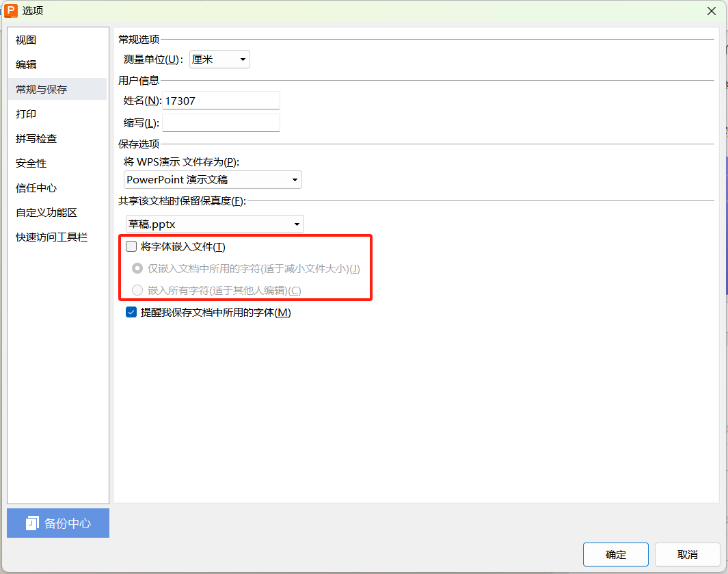The width and height of the screenshot is (728, 574).
Task: Open the 安全性 category
Action: [x=31, y=164]
